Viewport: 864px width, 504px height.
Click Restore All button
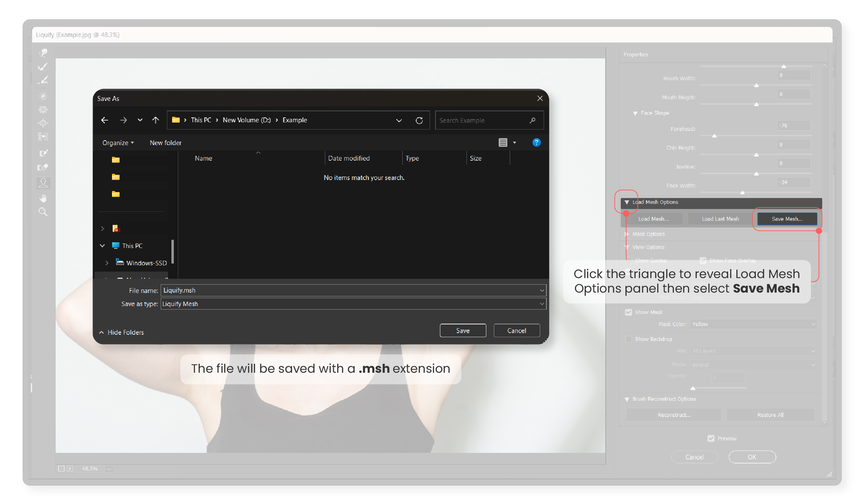[x=770, y=415]
